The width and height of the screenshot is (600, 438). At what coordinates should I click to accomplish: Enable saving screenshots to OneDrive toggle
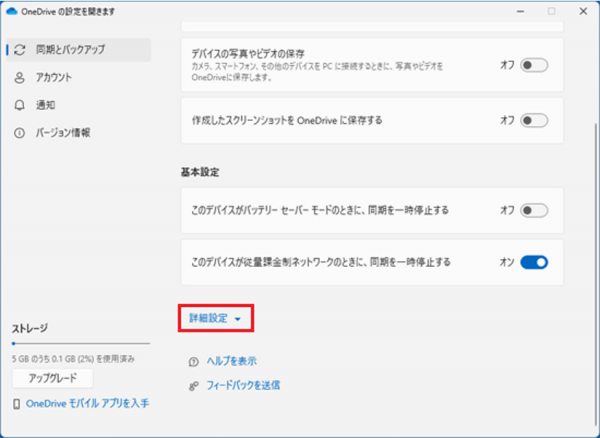point(535,120)
